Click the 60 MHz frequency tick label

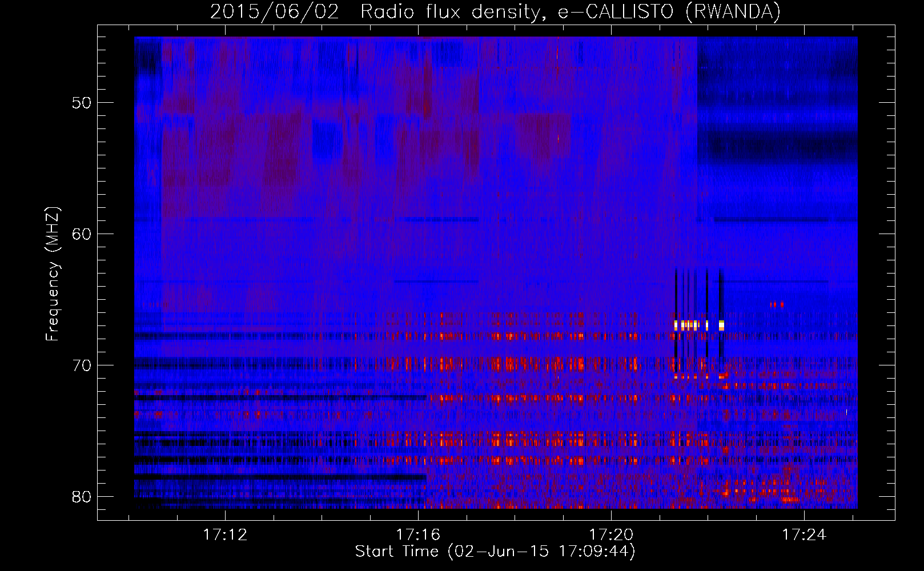[82, 234]
